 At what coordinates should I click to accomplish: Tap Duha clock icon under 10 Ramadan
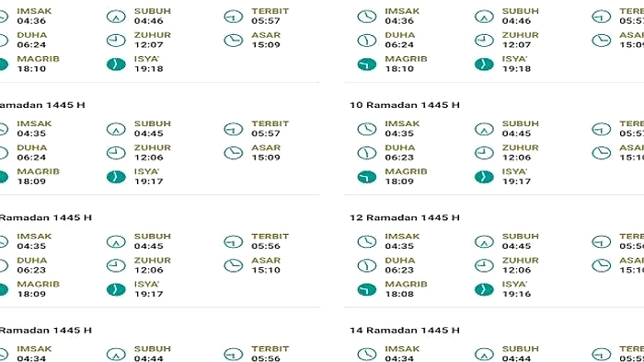pos(367,153)
